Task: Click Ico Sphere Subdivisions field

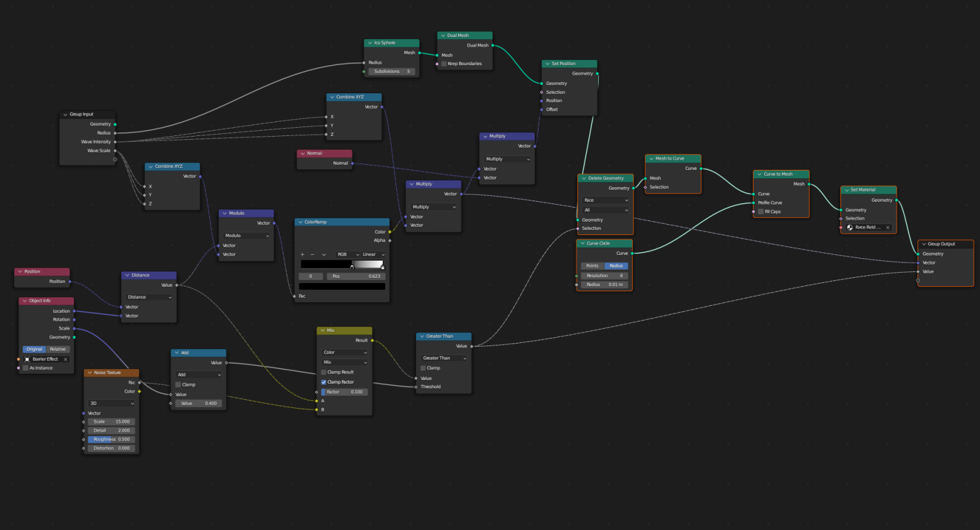Action: pos(392,72)
